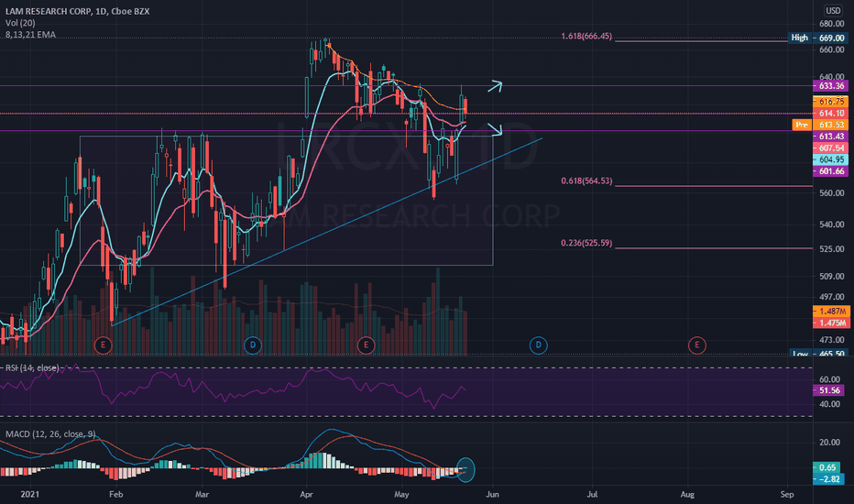The width and height of the screenshot is (854, 504).
Task: Click the 40.00 tick on RSI axis
Action: click(x=829, y=404)
